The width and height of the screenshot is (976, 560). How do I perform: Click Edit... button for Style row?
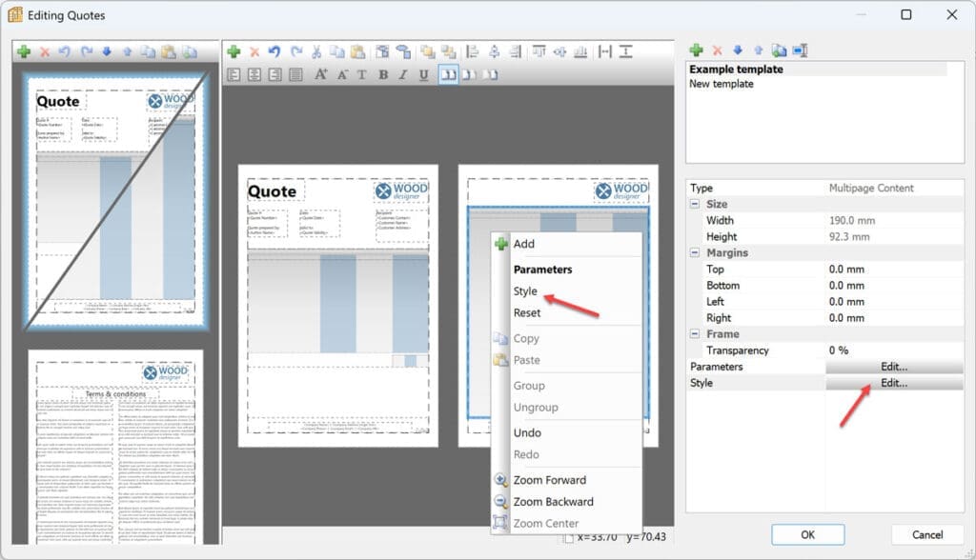(x=894, y=383)
